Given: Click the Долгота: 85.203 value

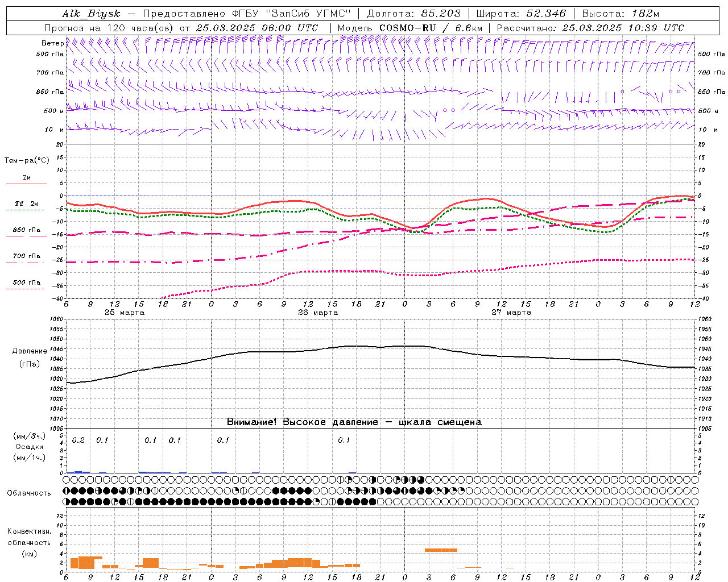Looking at the screenshot, I should coord(413,14).
